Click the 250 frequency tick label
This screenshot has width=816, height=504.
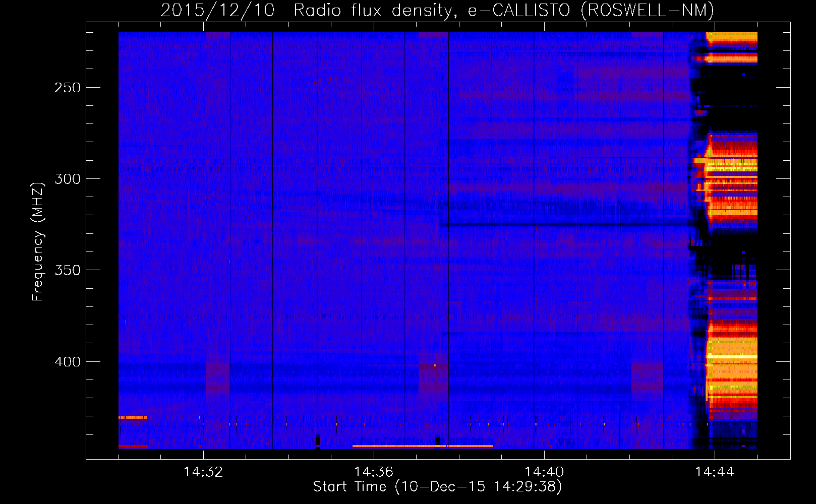click(x=68, y=88)
